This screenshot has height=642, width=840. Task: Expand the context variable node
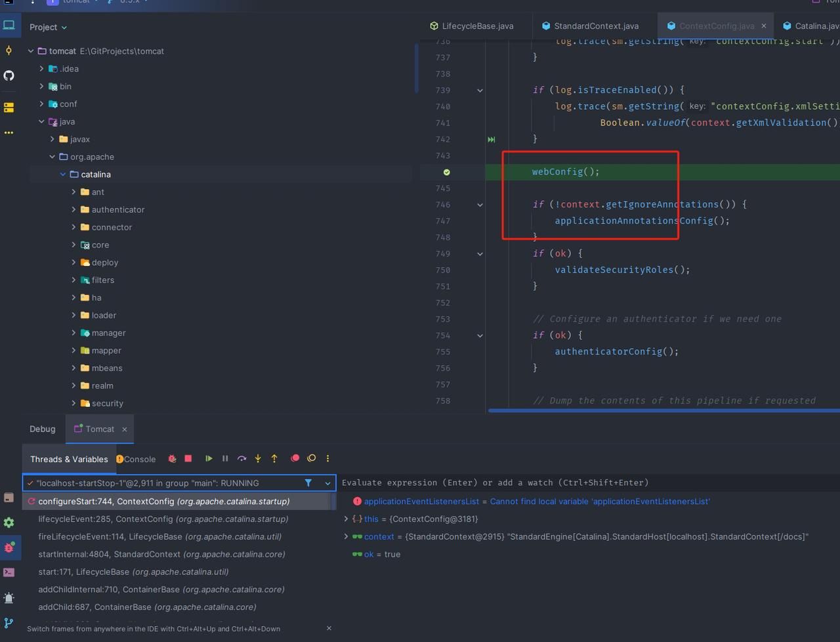click(x=346, y=536)
